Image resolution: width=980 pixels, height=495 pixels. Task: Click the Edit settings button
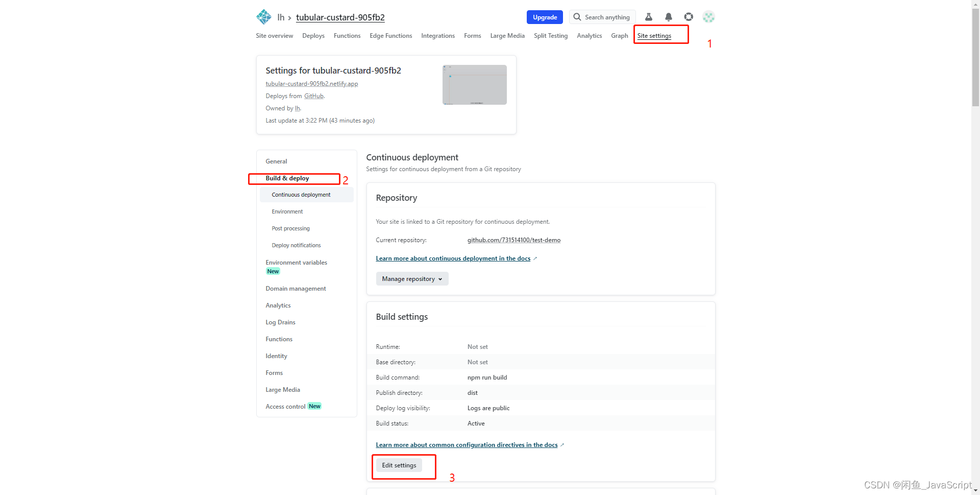coord(399,465)
